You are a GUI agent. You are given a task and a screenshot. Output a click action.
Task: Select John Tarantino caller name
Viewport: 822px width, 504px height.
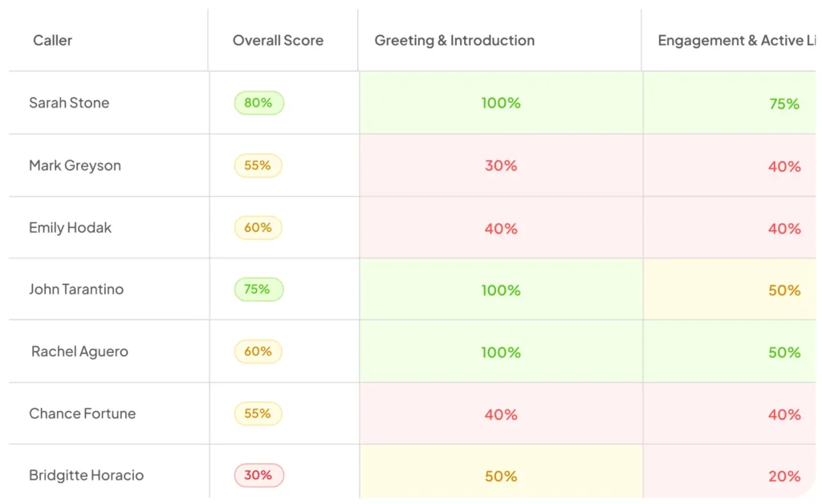coord(76,289)
